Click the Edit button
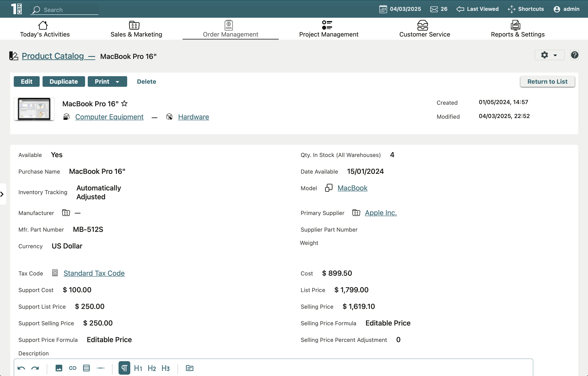This screenshot has height=376, width=588. pyautogui.click(x=26, y=81)
